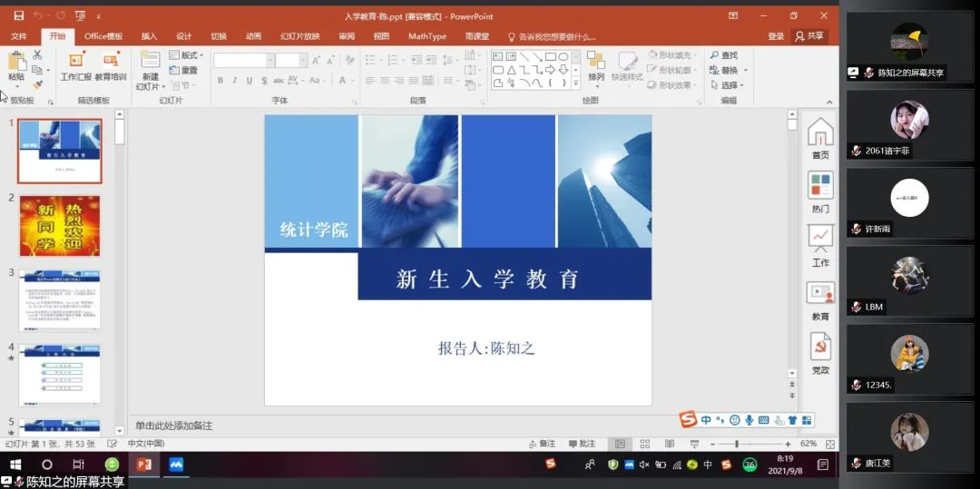The width and height of the screenshot is (980, 489).
Task: Click the 查找 (Find) magnifier icon
Action: (x=715, y=55)
